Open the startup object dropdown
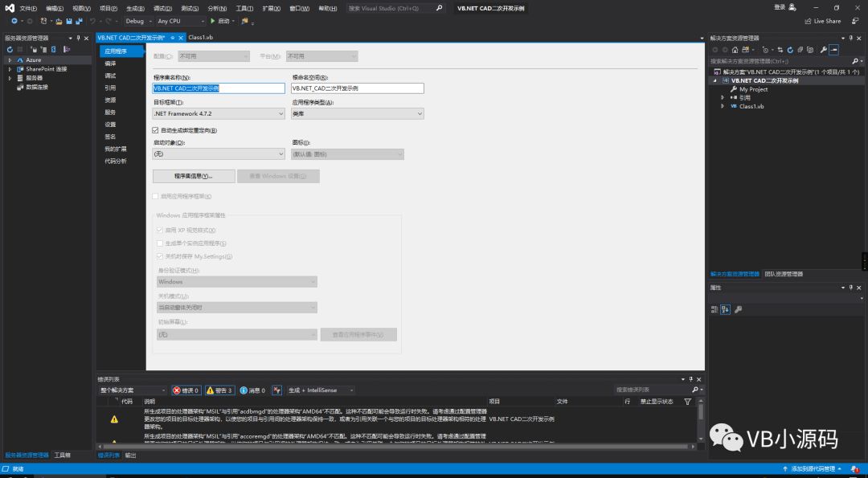This screenshot has width=868, height=478. point(219,154)
